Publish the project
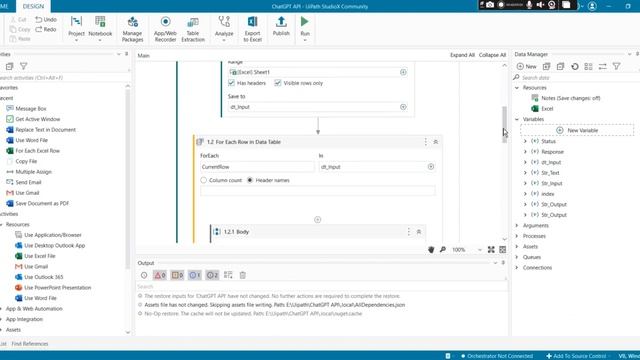The height and width of the screenshot is (360, 640). 281,27
